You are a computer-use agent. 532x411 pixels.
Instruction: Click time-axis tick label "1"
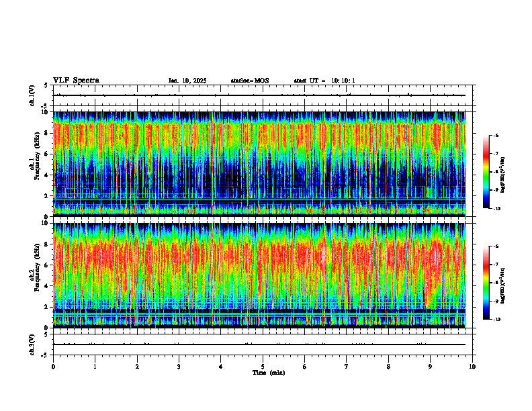click(95, 367)
